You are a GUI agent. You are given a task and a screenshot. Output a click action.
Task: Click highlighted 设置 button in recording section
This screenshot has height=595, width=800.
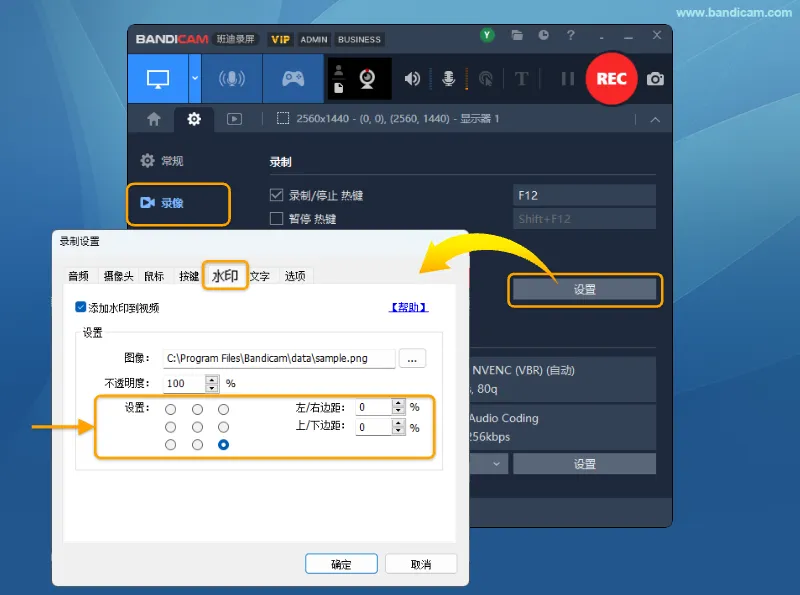point(585,290)
